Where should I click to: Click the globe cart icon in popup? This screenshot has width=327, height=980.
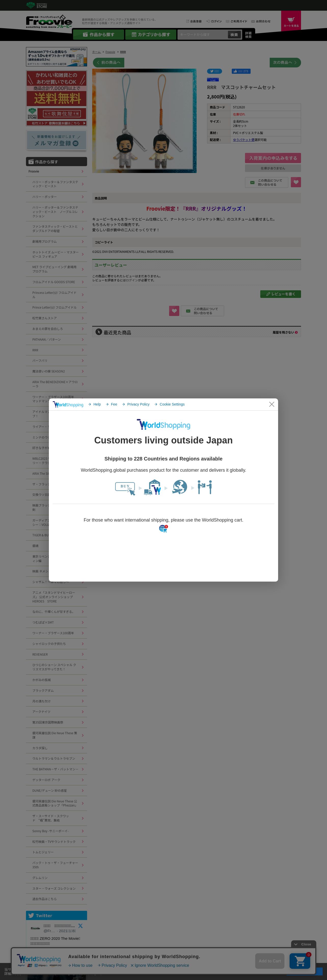point(163,528)
